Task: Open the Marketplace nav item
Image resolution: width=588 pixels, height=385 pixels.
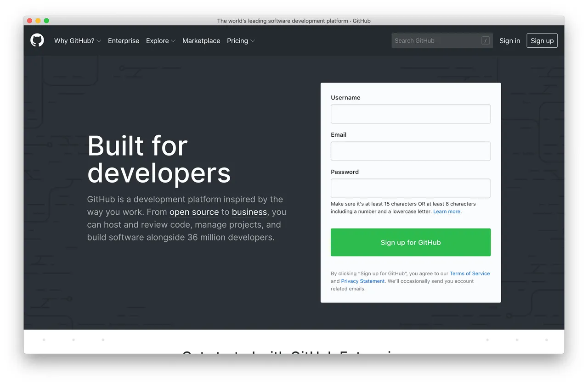Action: (x=201, y=41)
